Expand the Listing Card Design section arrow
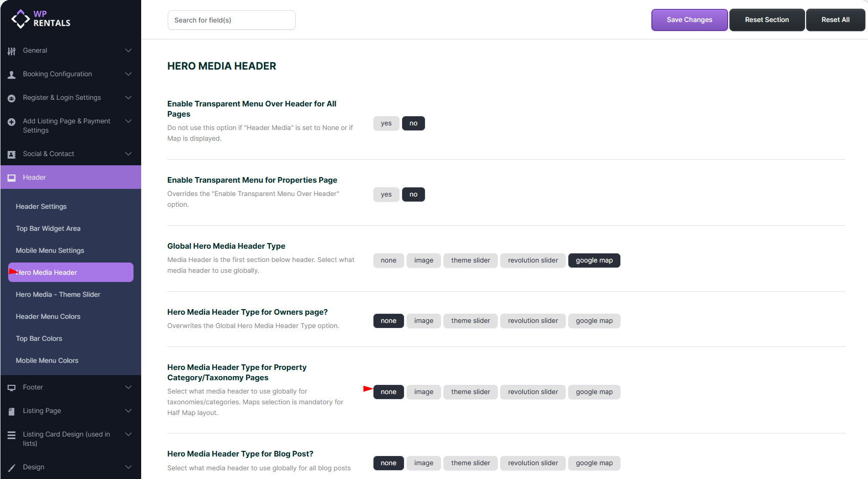 point(128,434)
